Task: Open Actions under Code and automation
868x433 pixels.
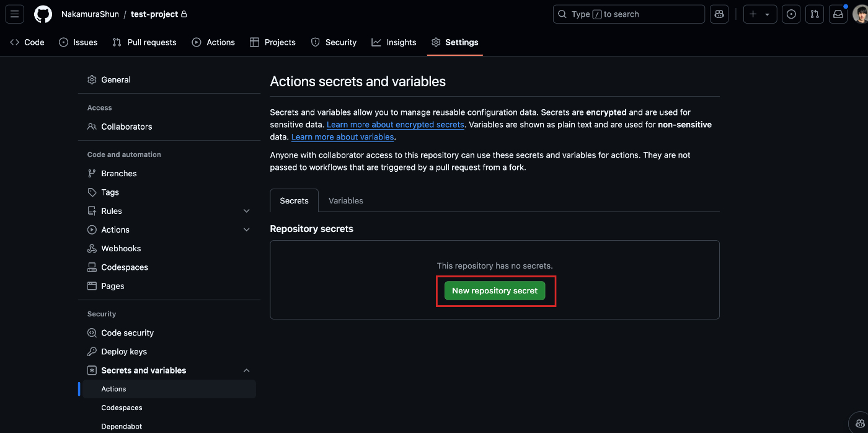Action: click(x=115, y=230)
